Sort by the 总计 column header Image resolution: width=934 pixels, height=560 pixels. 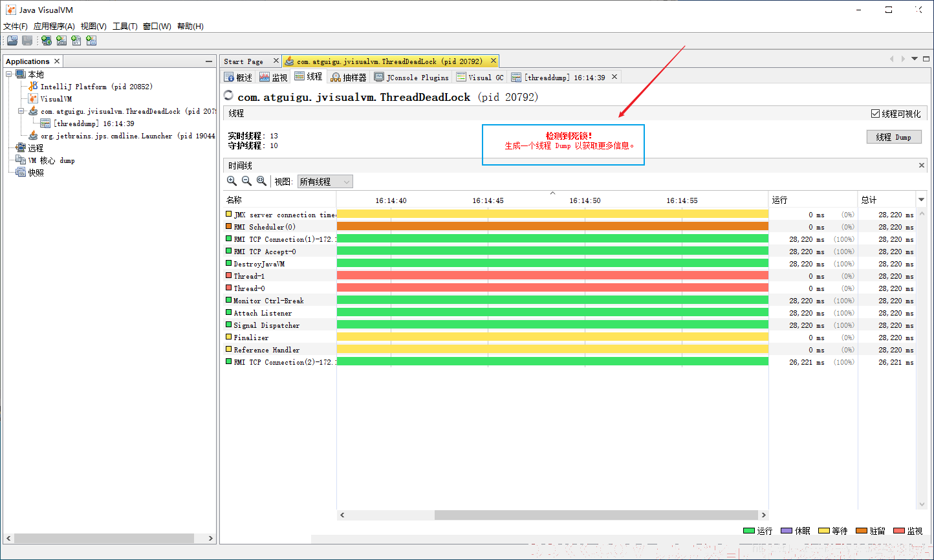pos(886,200)
